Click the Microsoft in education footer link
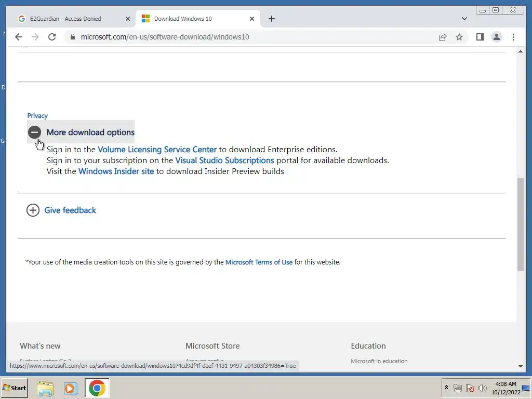 pyautogui.click(x=379, y=362)
